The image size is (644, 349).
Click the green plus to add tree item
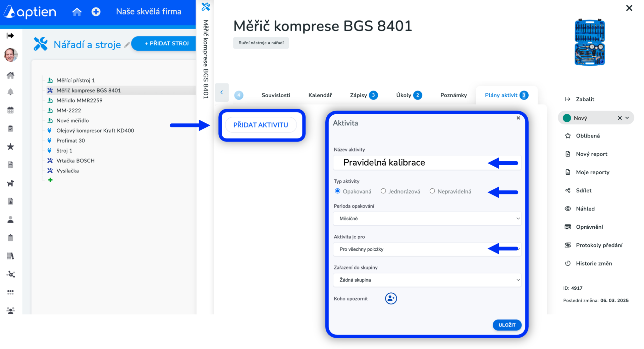(50, 180)
